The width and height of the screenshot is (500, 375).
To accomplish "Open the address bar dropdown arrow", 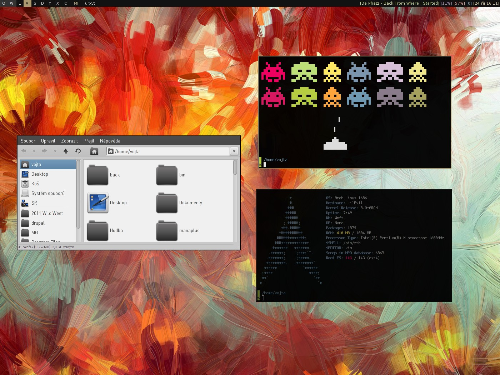I will (x=234, y=151).
